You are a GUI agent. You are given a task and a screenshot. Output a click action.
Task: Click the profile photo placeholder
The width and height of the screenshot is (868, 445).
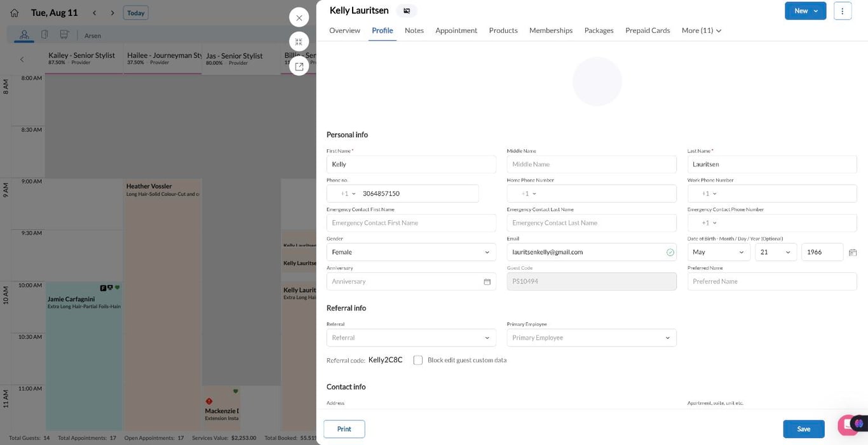point(597,81)
